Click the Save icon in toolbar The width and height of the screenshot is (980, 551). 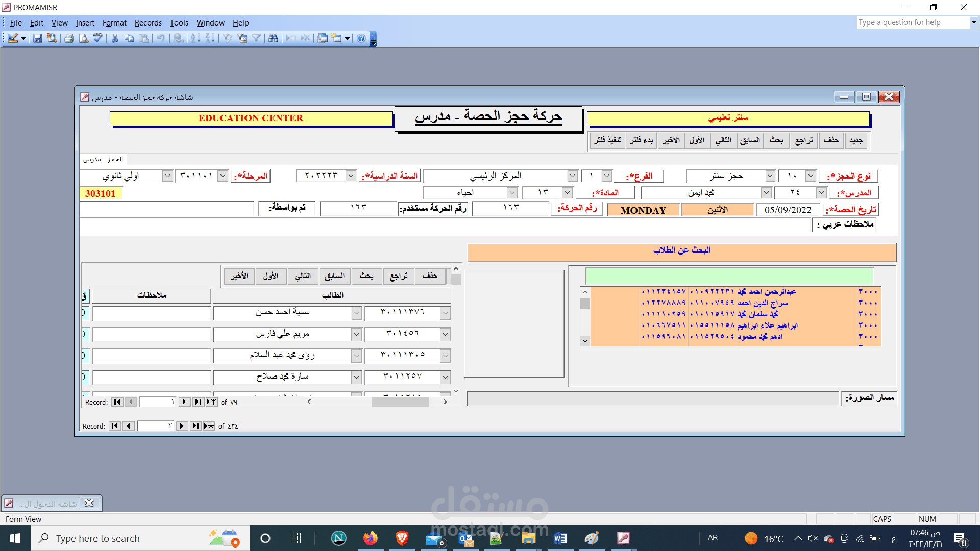click(x=38, y=38)
